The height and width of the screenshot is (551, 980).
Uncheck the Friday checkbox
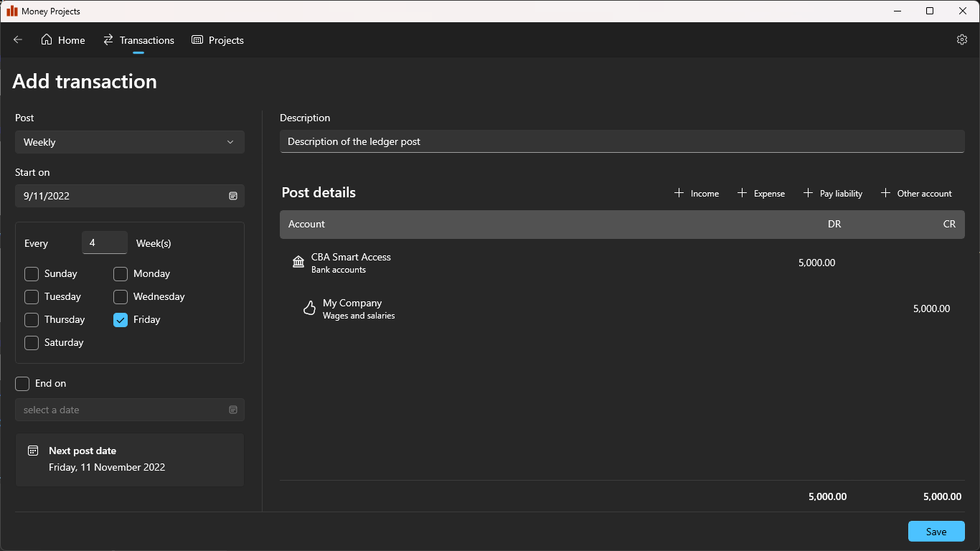[121, 320]
